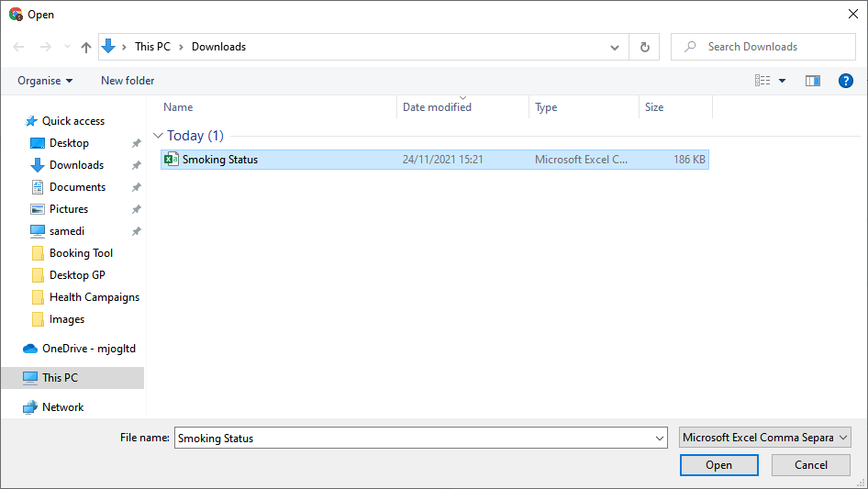Select Network in navigation pane

coord(62,407)
